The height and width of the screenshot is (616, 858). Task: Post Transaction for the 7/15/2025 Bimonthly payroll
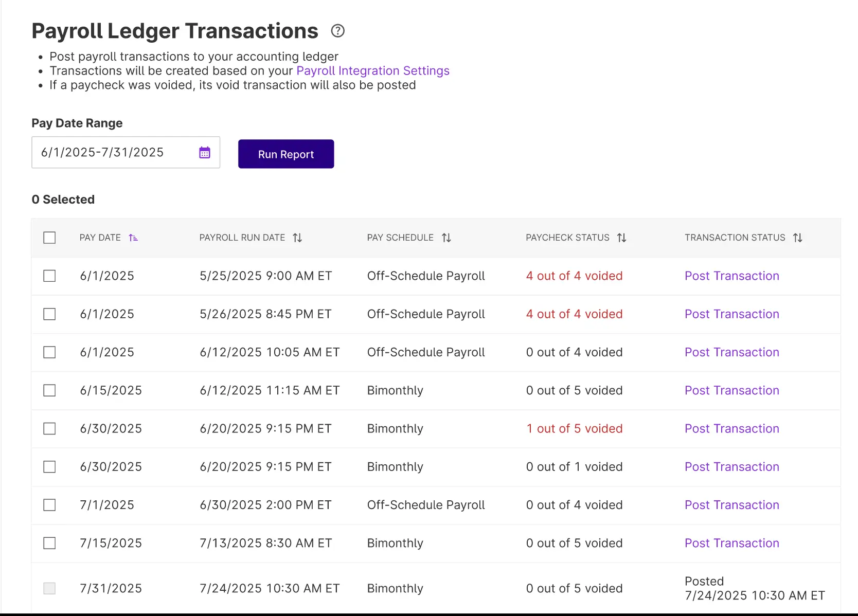click(731, 543)
